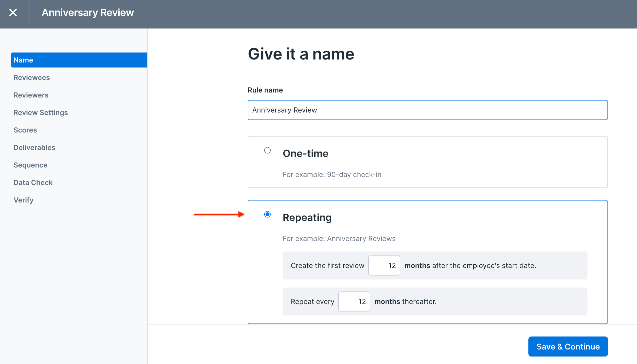Open the Sequence step
Image resolution: width=637 pixels, height=364 pixels.
31,165
